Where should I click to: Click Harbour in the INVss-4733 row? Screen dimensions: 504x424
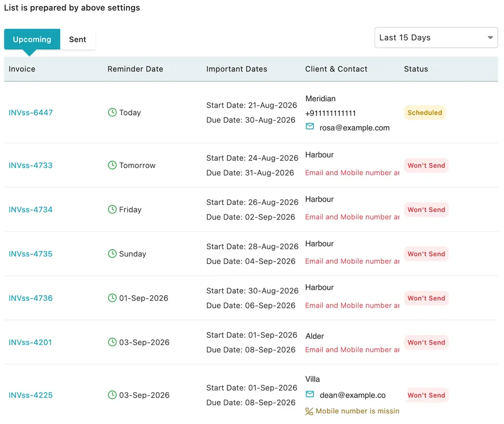(320, 155)
